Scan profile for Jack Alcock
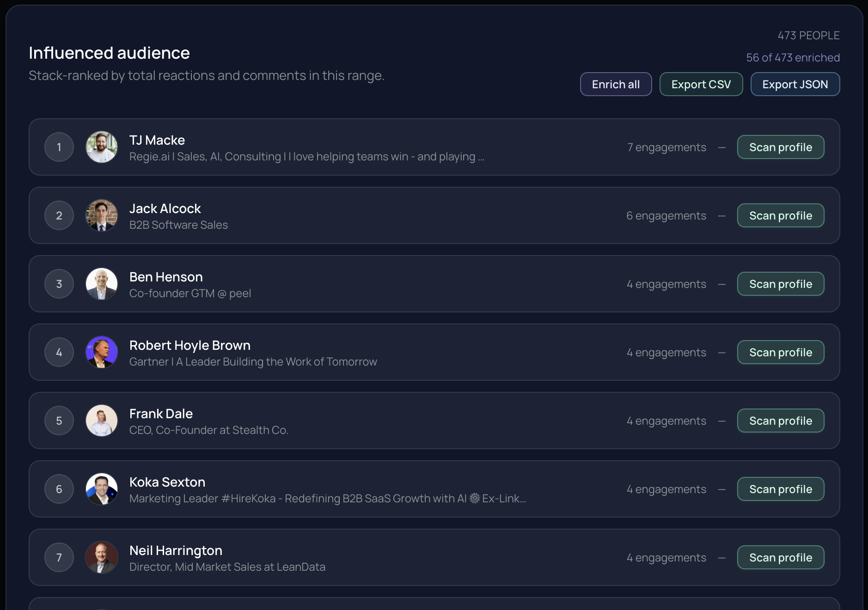This screenshot has width=868, height=610. click(x=781, y=215)
